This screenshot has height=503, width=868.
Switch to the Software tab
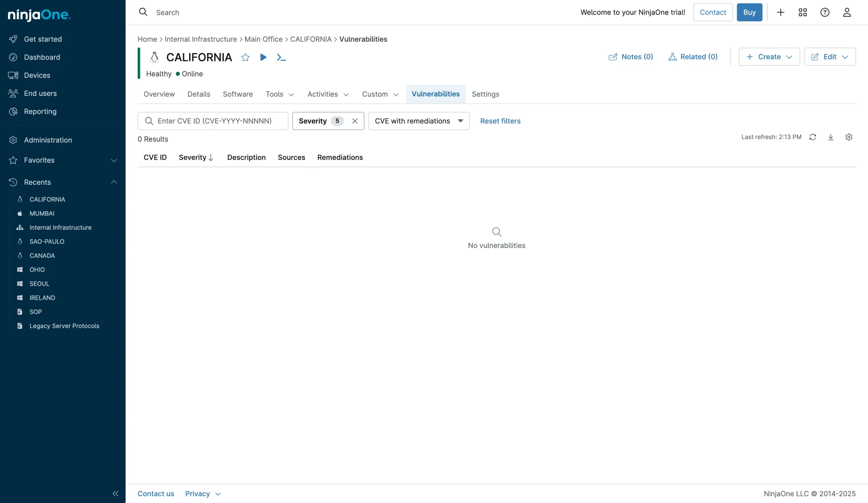coord(238,94)
